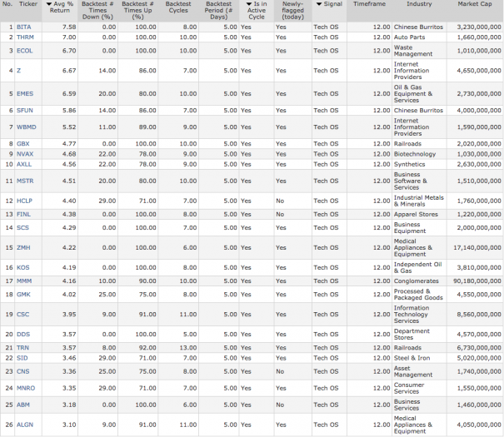Click the Backtest Cycles column header
Viewport: 504px width, 437px height.
click(178, 7)
